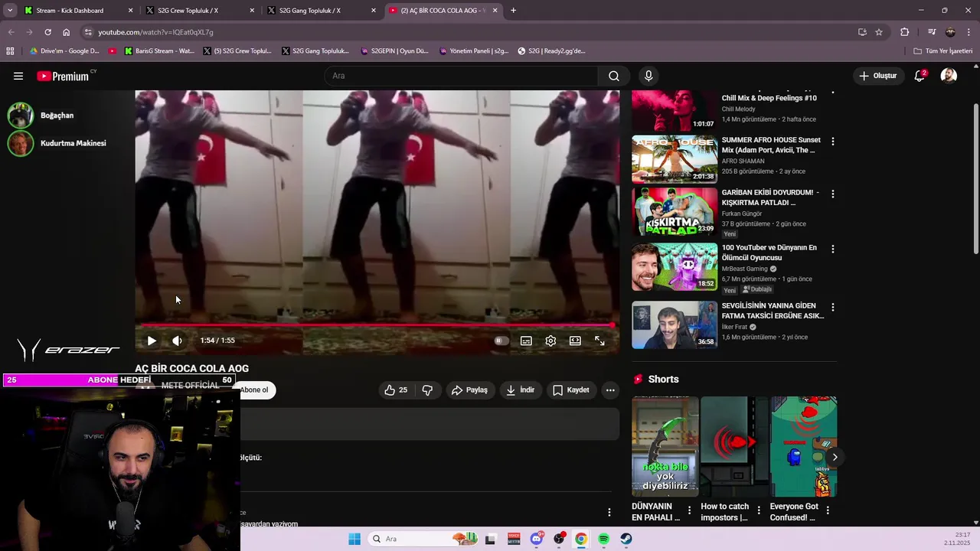980x551 pixels.
Task: Open the Tüm Yer İşaretleri folder
Action: [942, 51]
